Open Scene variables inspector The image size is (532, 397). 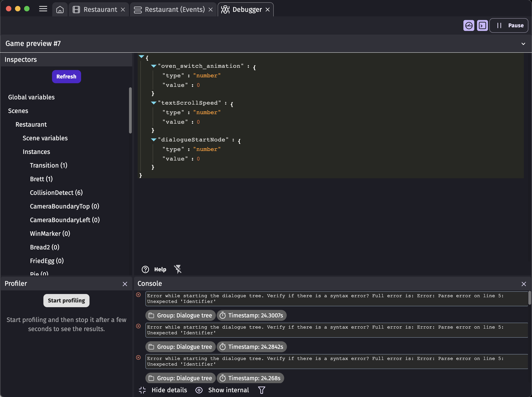coord(45,138)
